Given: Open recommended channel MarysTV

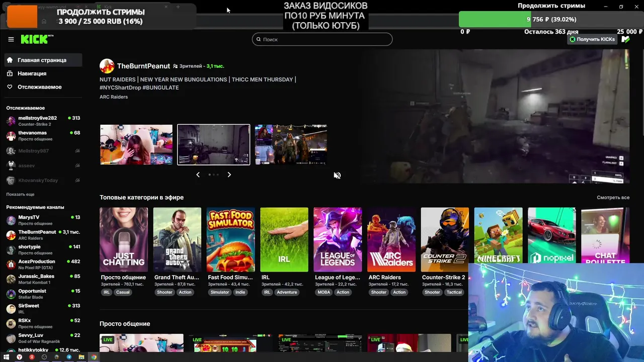Looking at the screenshot, I should 43,220.
